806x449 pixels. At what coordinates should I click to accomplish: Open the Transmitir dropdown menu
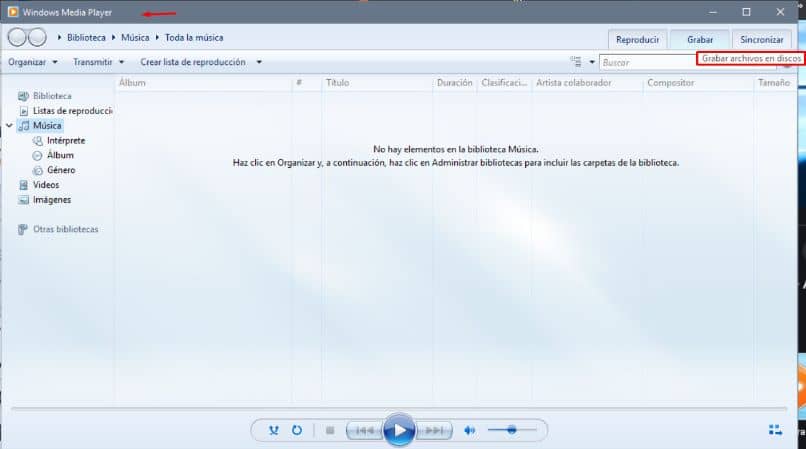tap(98, 62)
